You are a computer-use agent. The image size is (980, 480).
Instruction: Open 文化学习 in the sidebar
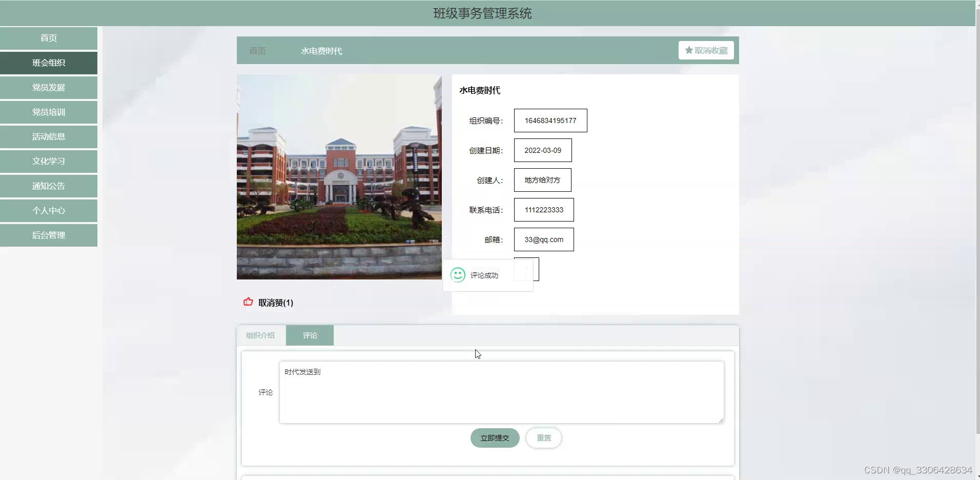tap(49, 161)
